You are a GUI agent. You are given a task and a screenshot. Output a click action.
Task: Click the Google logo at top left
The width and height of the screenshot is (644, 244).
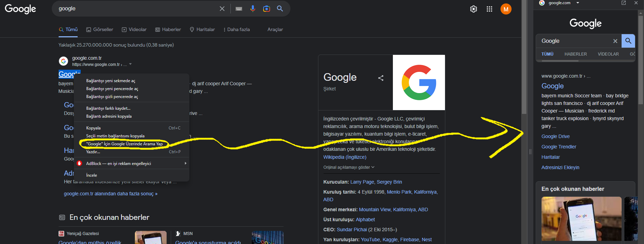(20, 9)
